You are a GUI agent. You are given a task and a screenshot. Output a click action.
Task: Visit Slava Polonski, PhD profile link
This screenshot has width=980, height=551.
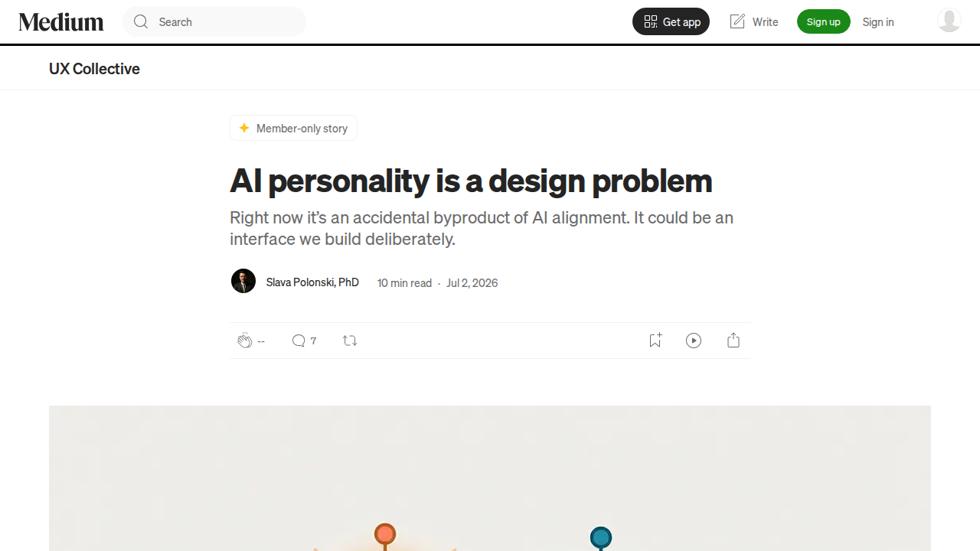coord(312,282)
